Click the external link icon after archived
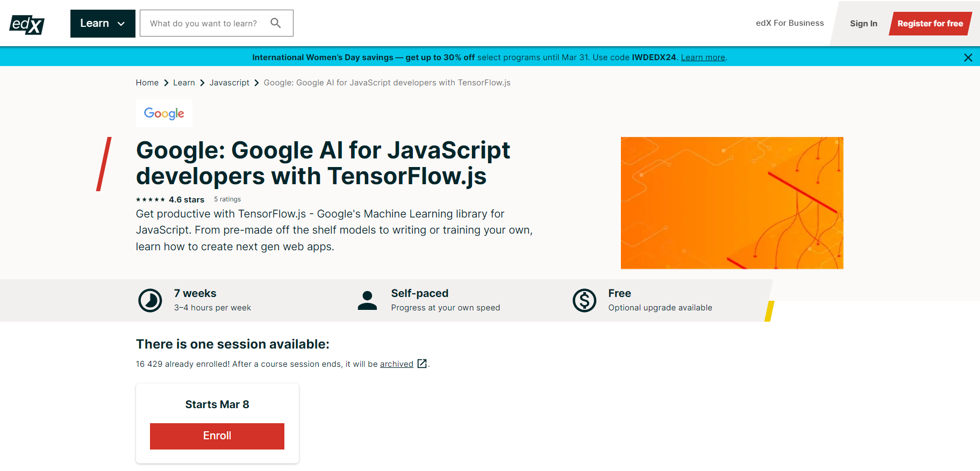 tap(422, 364)
